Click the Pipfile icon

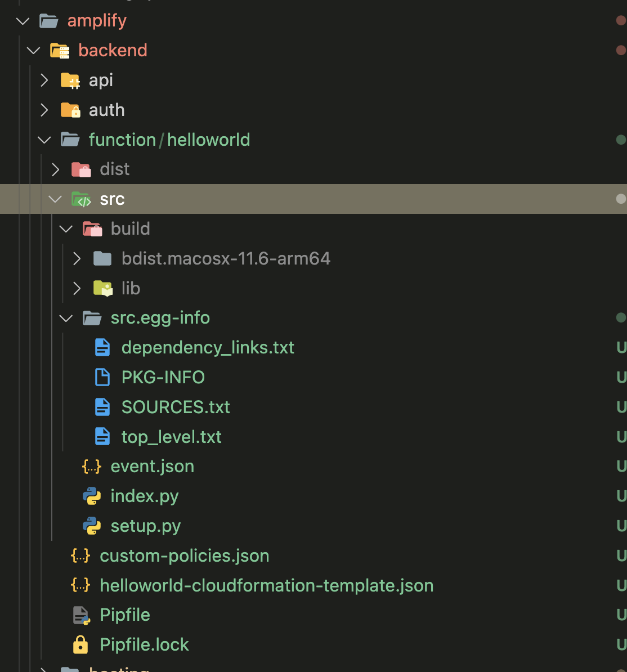81,615
